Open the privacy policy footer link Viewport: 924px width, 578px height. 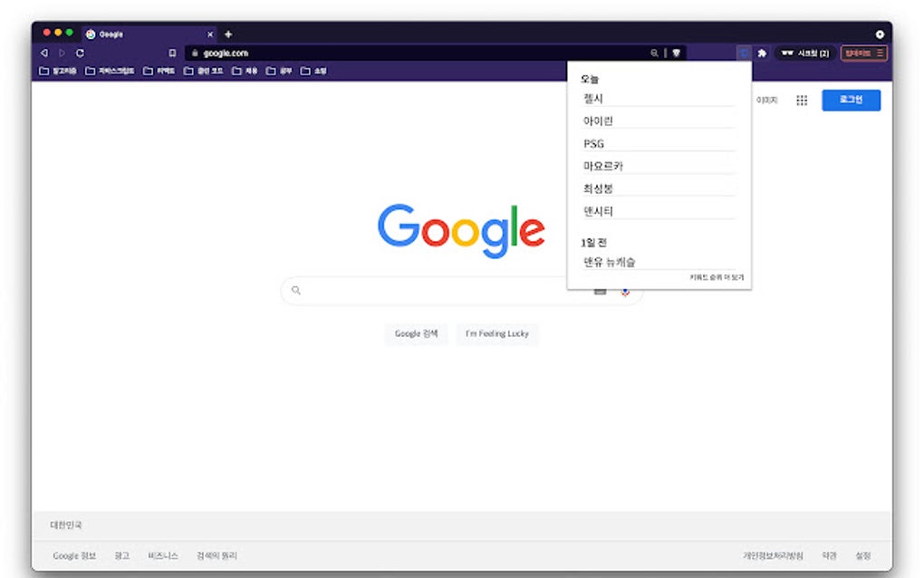click(773, 555)
